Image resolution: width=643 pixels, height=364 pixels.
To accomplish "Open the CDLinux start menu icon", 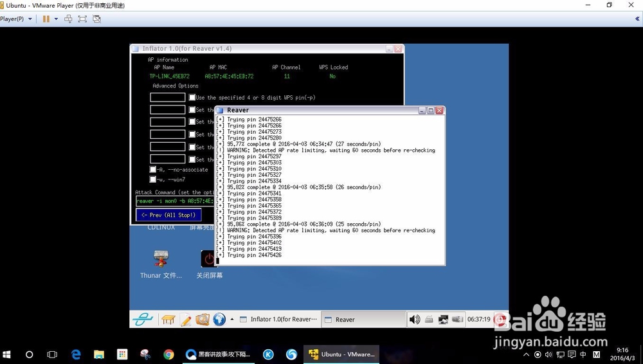I will point(143,319).
